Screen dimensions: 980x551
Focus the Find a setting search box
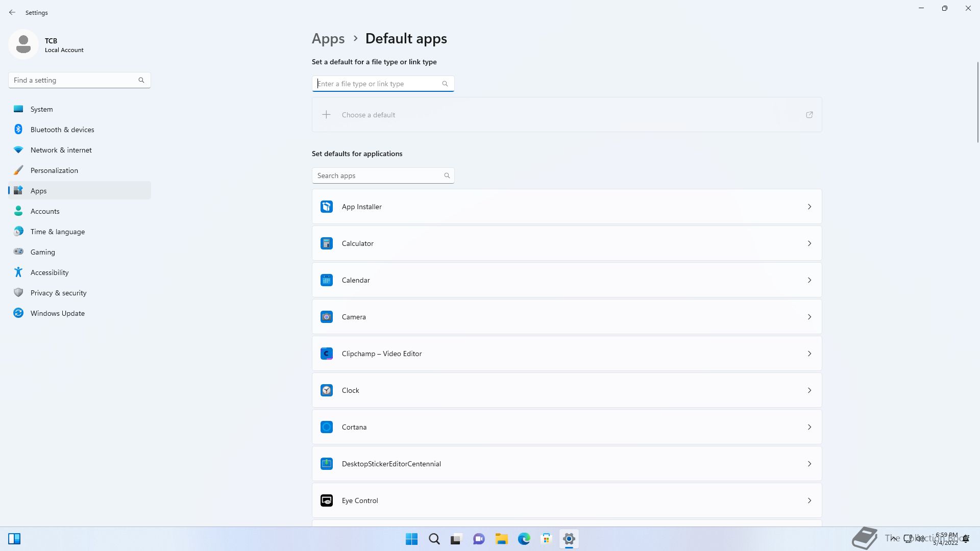(x=79, y=80)
